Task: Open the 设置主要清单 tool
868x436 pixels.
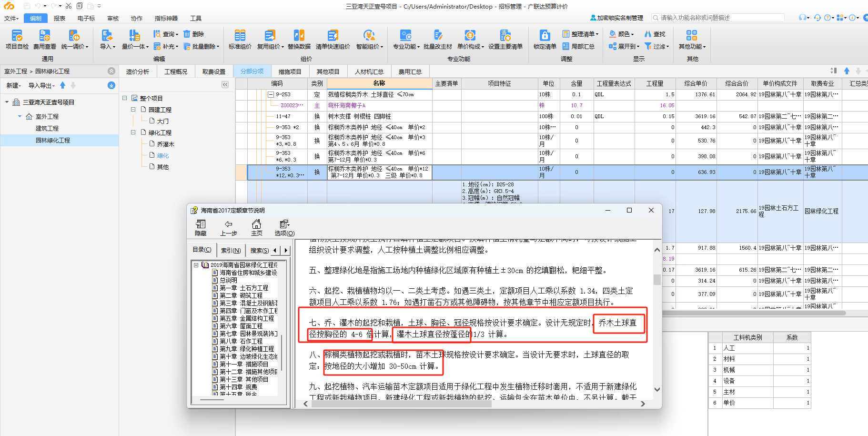Action: (x=505, y=40)
